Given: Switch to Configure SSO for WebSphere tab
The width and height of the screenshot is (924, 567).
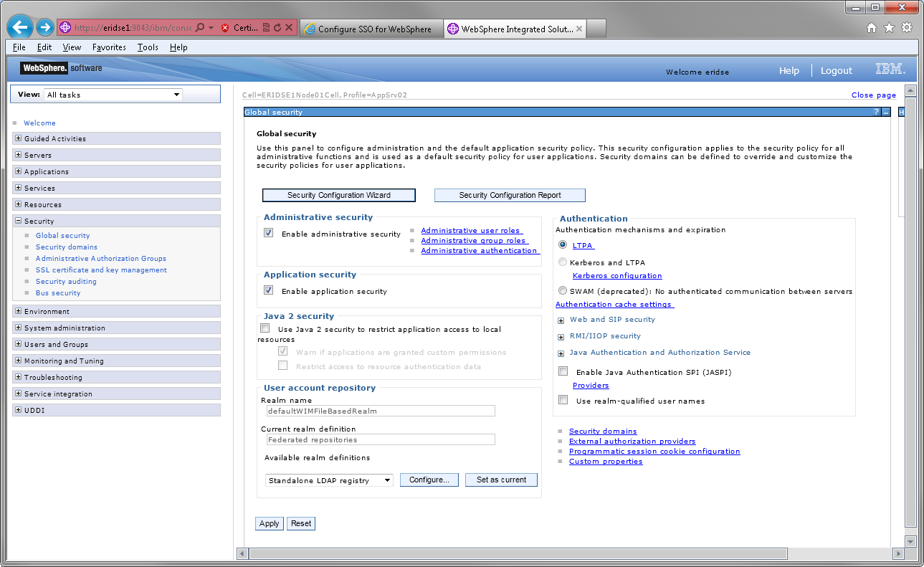Looking at the screenshot, I should click(x=371, y=29).
